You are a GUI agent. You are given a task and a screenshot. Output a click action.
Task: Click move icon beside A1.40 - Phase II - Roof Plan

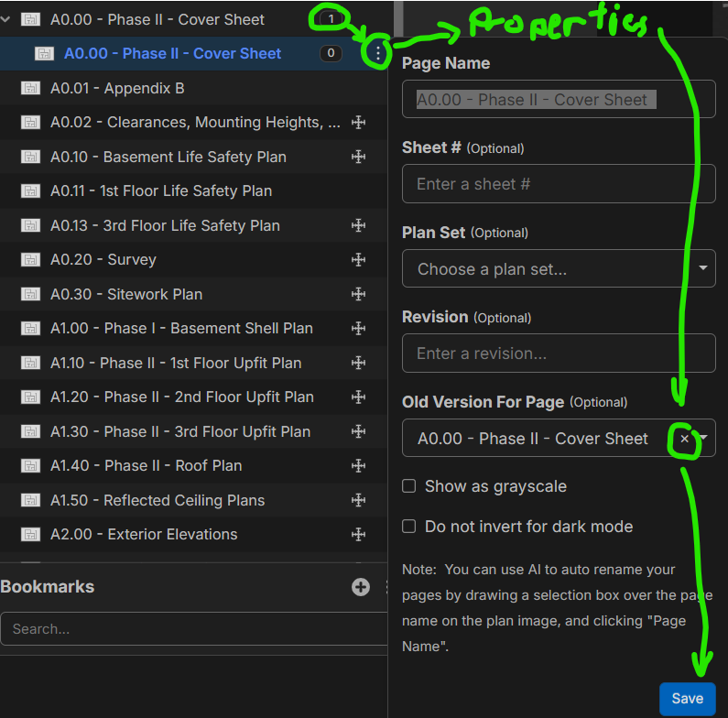point(359,465)
